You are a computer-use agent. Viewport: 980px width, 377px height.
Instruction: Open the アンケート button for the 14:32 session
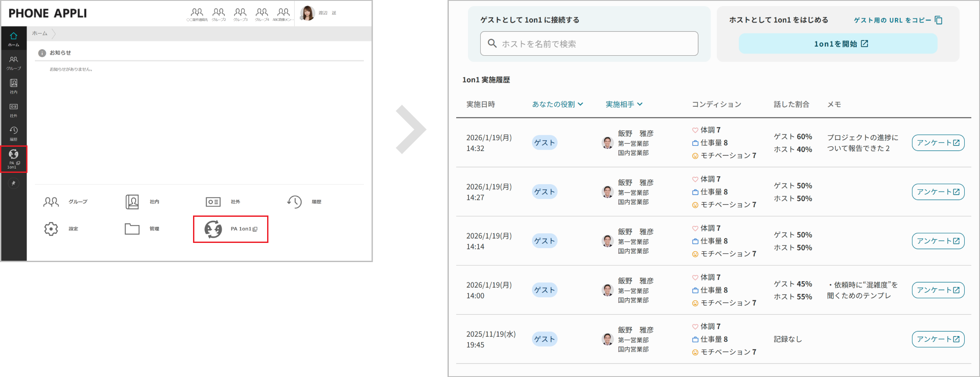(x=938, y=143)
